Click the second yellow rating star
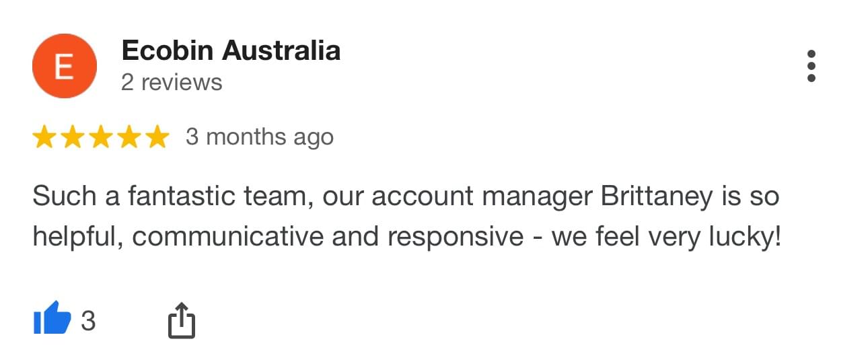Viewport: 868px width, 364px height. coord(73,137)
